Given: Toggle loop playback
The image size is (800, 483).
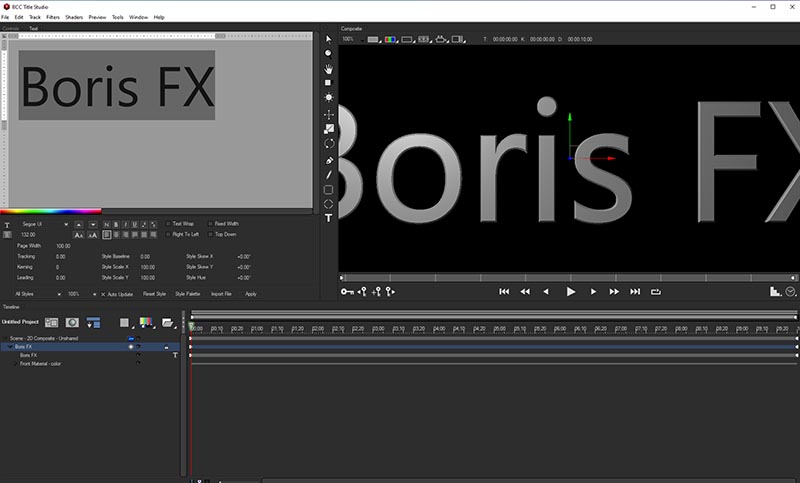Looking at the screenshot, I should tap(656, 292).
